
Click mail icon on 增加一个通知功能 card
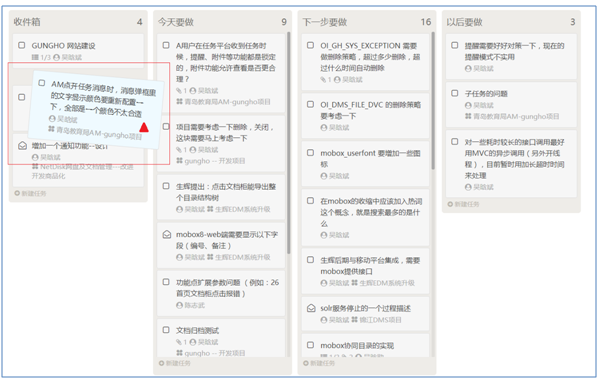tap(22, 146)
